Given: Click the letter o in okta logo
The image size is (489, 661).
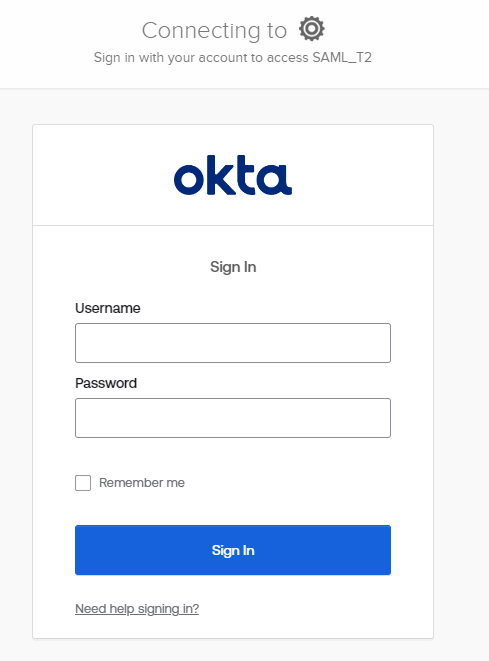Looking at the screenshot, I should coord(189,180).
